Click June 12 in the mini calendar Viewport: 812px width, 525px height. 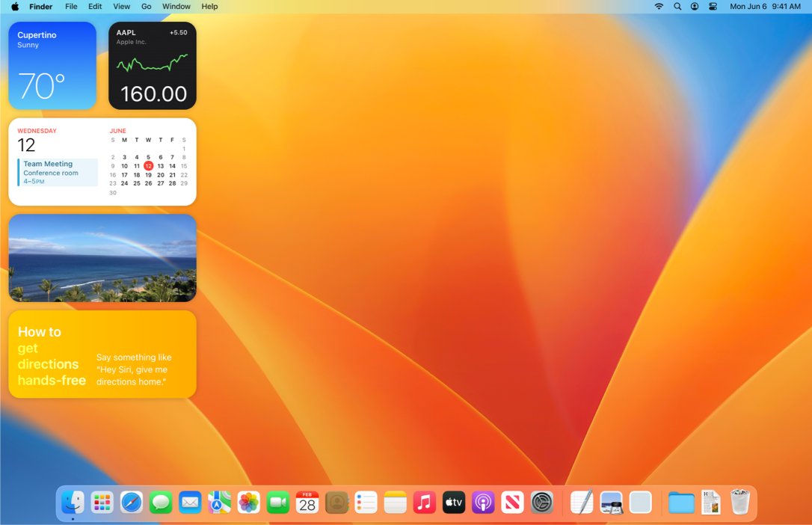pyautogui.click(x=148, y=166)
